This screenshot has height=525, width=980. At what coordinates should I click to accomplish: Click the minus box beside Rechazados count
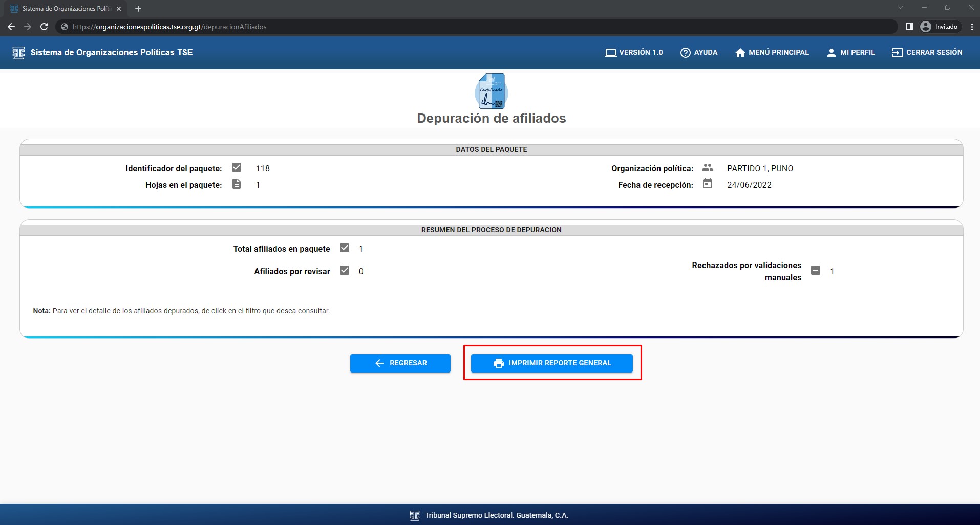816,271
